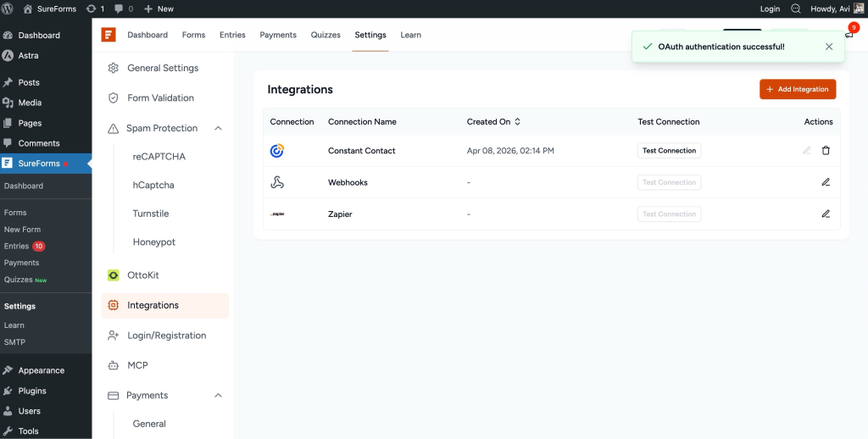This screenshot has height=439, width=868.
Task: Click the edit pencil for Constant Contact
Action: [x=807, y=151]
